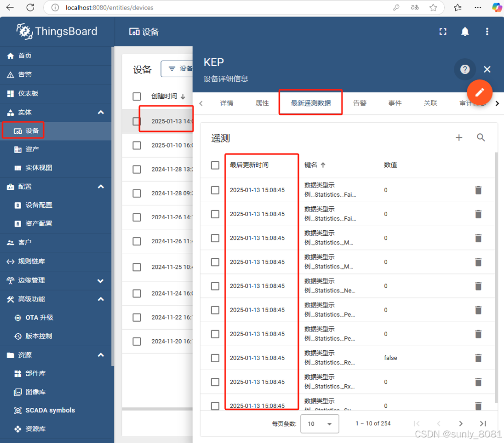Open the device filter button
The height and width of the screenshot is (443, 504).
(177, 69)
